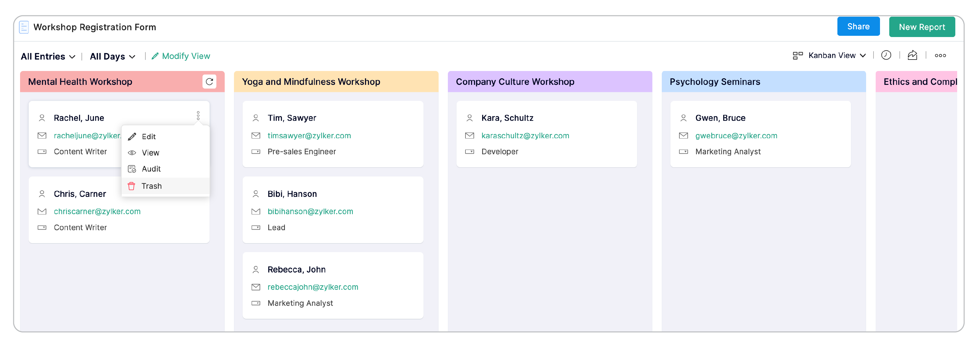The image size is (980, 349).
Task: Click the name Rebecca, John
Action: pos(296,270)
